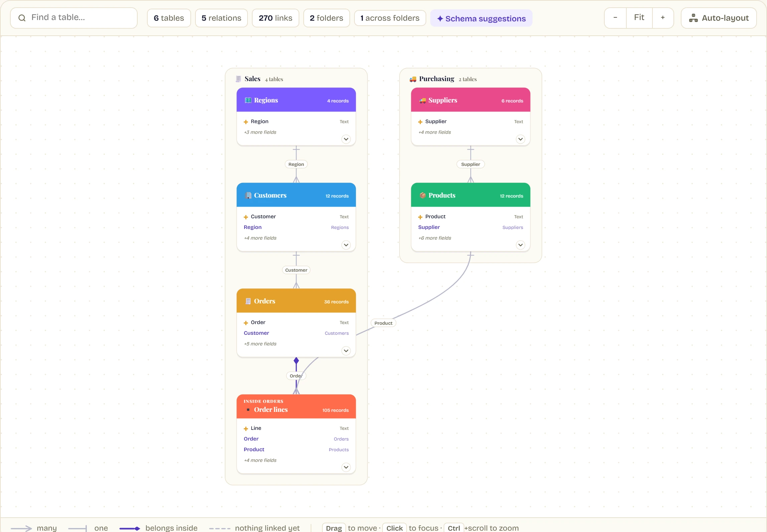Image resolution: width=767 pixels, height=532 pixels.
Task: Focus the Regions table header
Action: click(296, 100)
